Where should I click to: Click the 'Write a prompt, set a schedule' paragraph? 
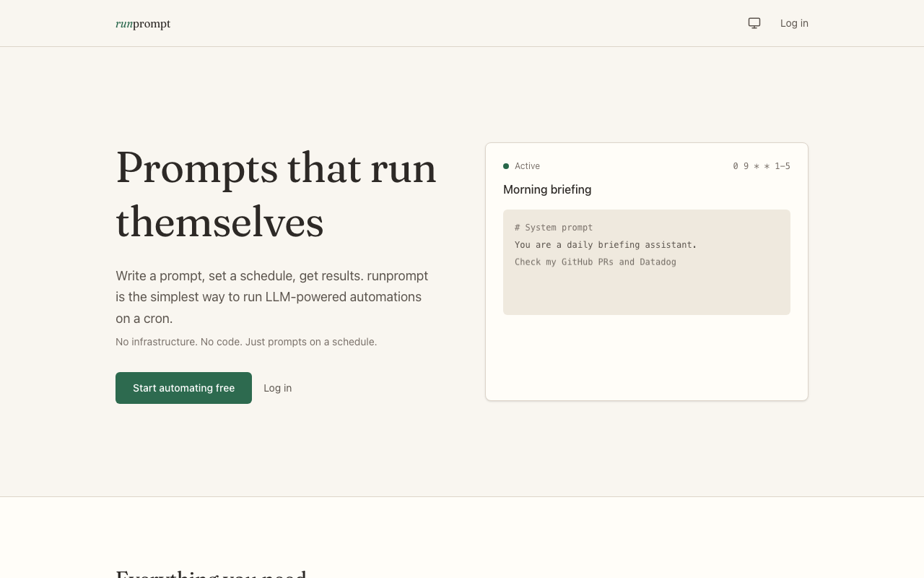click(x=272, y=297)
